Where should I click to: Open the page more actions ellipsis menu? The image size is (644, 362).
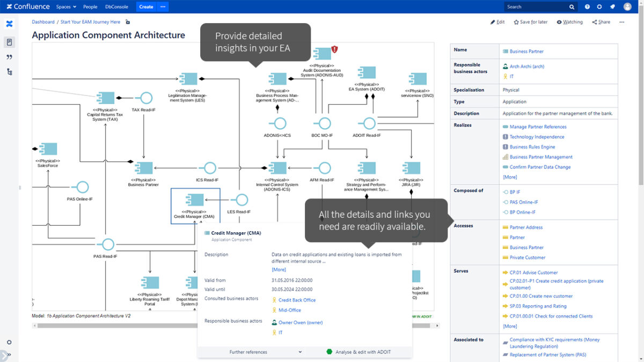click(x=622, y=22)
